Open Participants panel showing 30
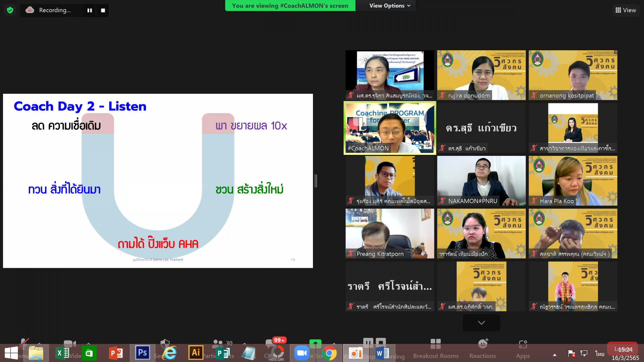 (222, 344)
